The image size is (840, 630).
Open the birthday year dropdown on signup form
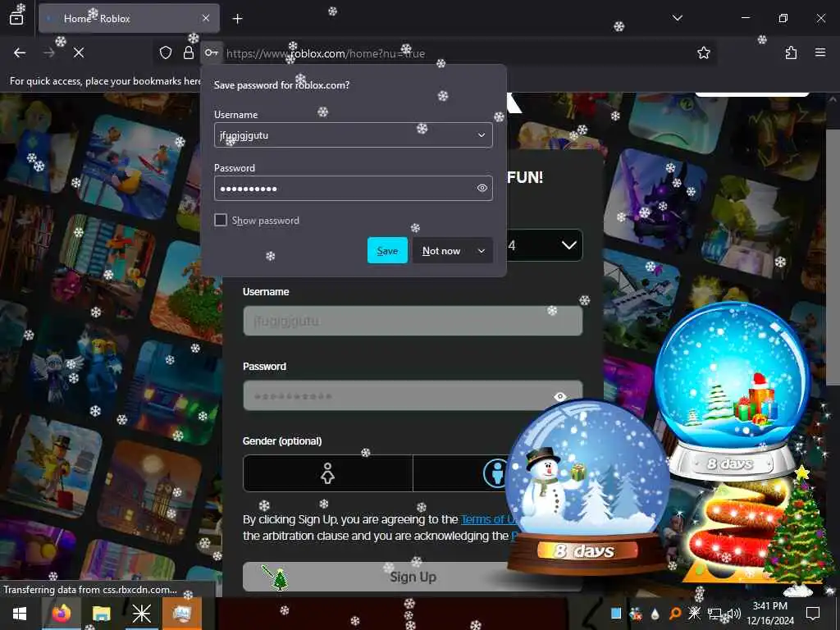click(545, 245)
